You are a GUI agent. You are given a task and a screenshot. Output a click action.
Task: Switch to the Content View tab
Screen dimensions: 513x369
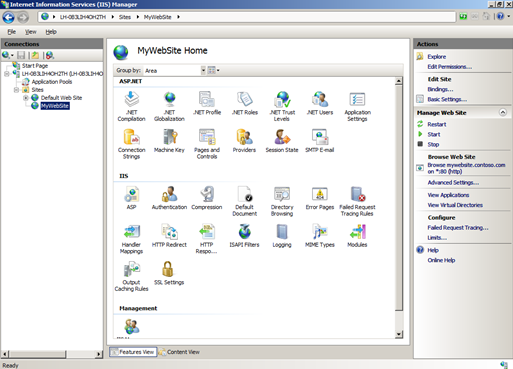(x=179, y=352)
